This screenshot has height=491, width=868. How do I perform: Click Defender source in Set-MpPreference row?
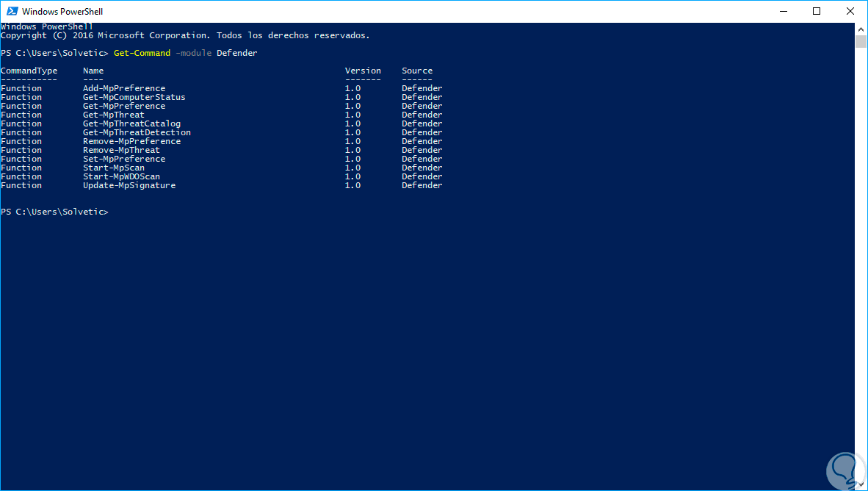[422, 159]
